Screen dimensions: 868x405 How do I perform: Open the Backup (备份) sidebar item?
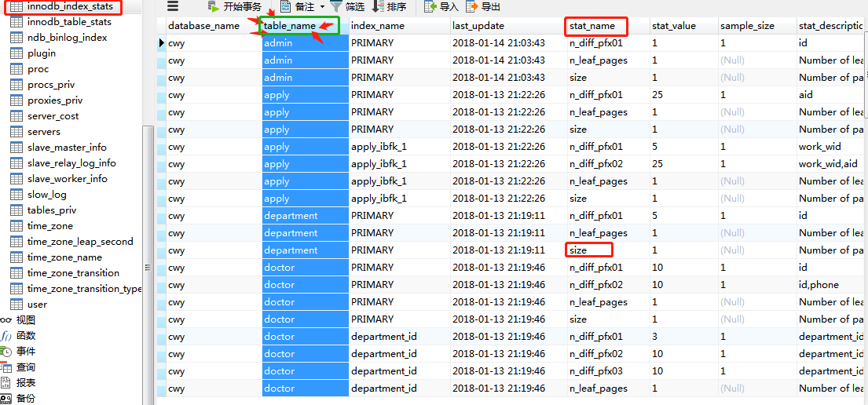(19, 398)
